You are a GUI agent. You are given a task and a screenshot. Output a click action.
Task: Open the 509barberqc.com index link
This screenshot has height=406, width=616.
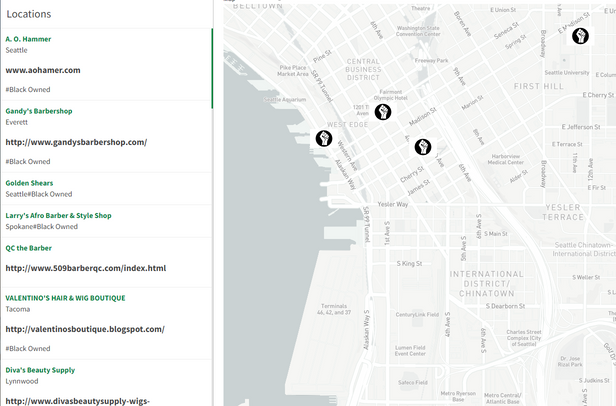85,268
